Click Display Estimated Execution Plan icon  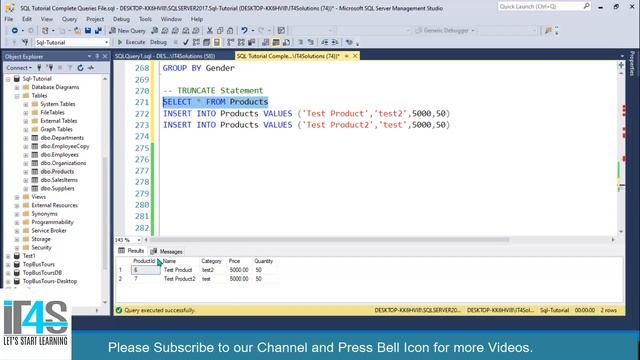click(196, 42)
